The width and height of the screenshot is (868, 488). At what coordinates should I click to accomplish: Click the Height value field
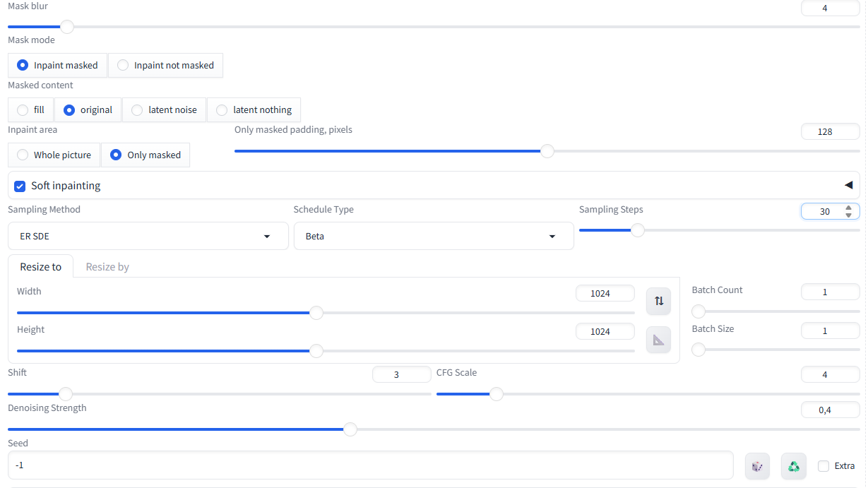605,331
